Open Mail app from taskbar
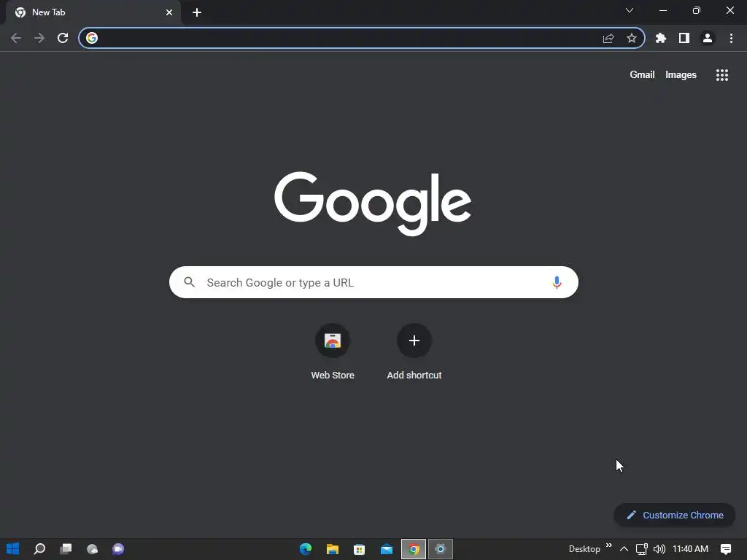Viewport: 747px width, 560px height. (387, 549)
